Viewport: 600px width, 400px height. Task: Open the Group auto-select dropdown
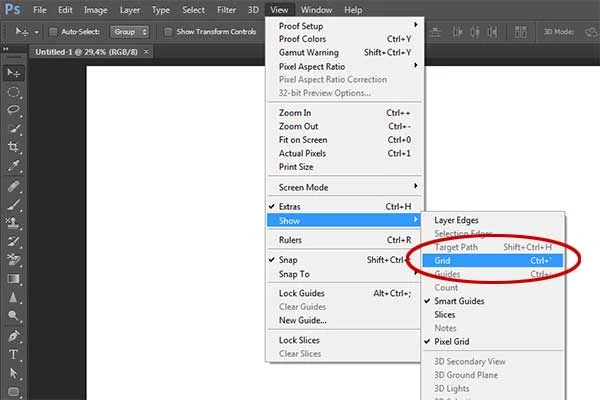pyautogui.click(x=129, y=32)
